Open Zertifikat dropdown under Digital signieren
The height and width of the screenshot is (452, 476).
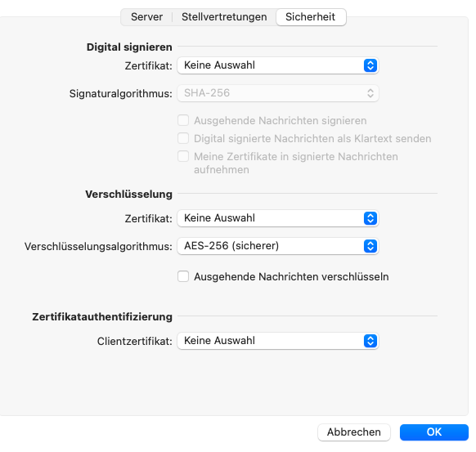pyautogui.click(x=278, y=65)
